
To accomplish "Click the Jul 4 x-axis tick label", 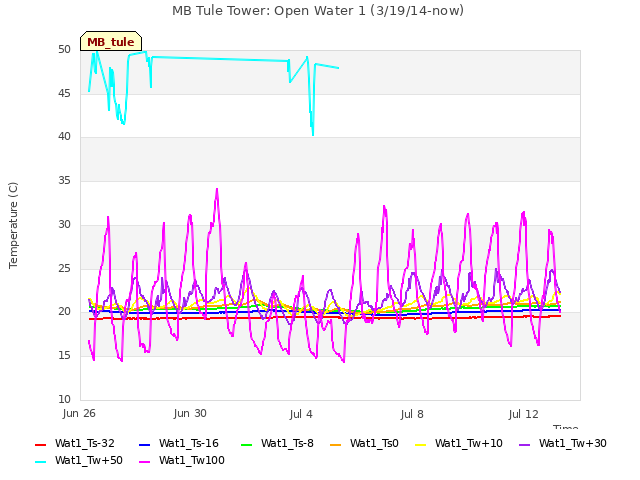I will point(301,413).
